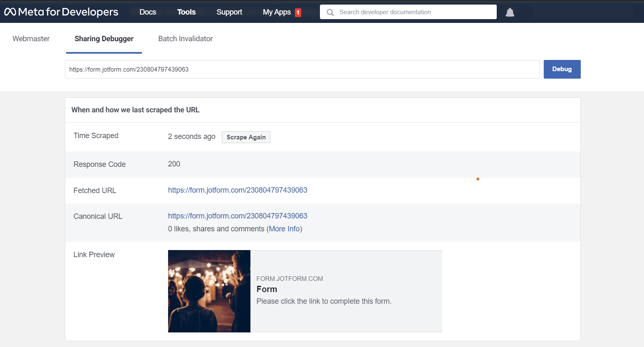Click the URL input field to debug

pyautogui.click(x=302, y=69)
